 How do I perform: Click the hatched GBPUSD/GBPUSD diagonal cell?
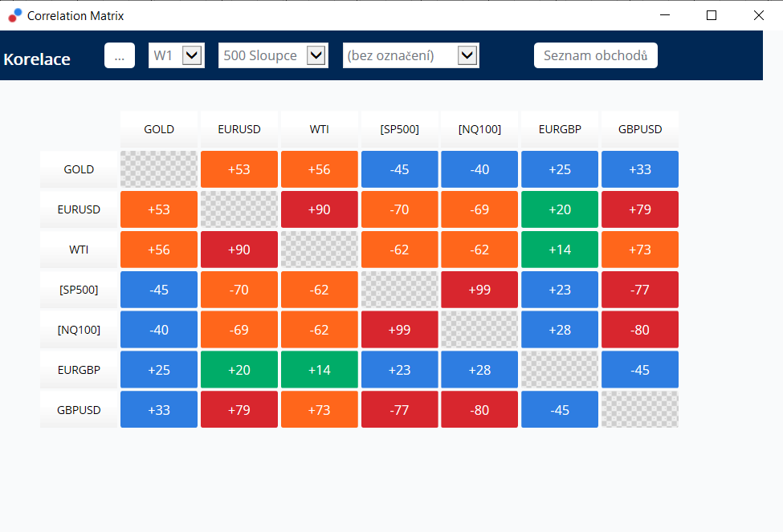click(x=640, y=410)
